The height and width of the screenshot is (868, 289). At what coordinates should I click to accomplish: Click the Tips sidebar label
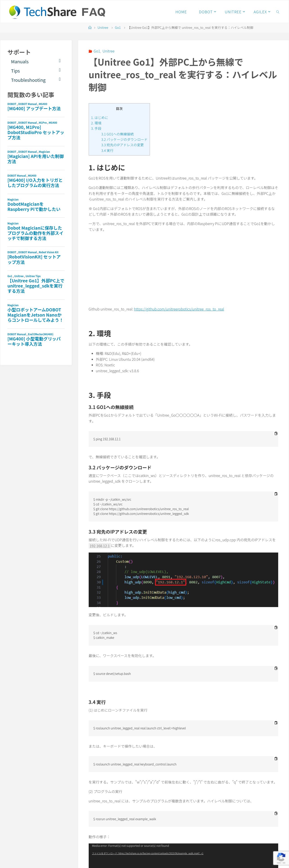pos(16,71)
